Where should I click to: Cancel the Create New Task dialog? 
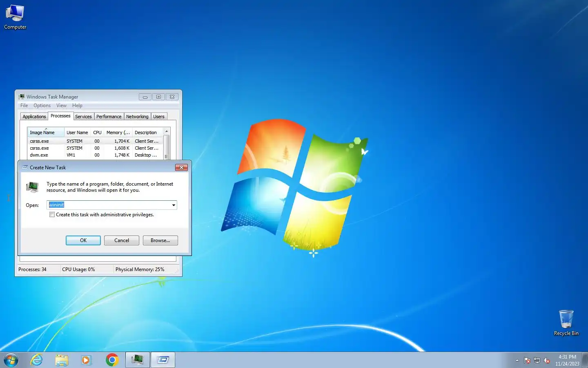tap(122, 240)
